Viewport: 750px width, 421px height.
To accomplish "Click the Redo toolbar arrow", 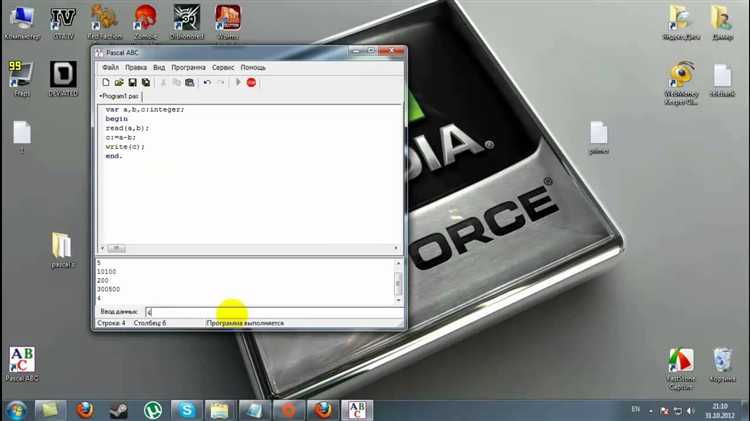I will pos(221,82).
